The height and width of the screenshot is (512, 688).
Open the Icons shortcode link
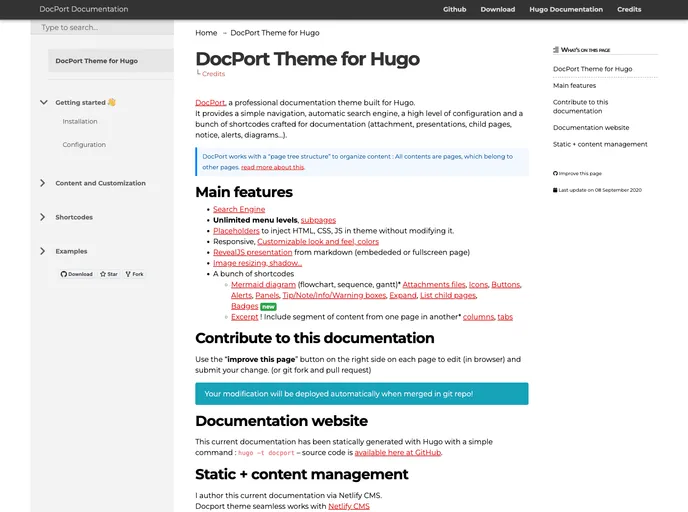[478, 284]
